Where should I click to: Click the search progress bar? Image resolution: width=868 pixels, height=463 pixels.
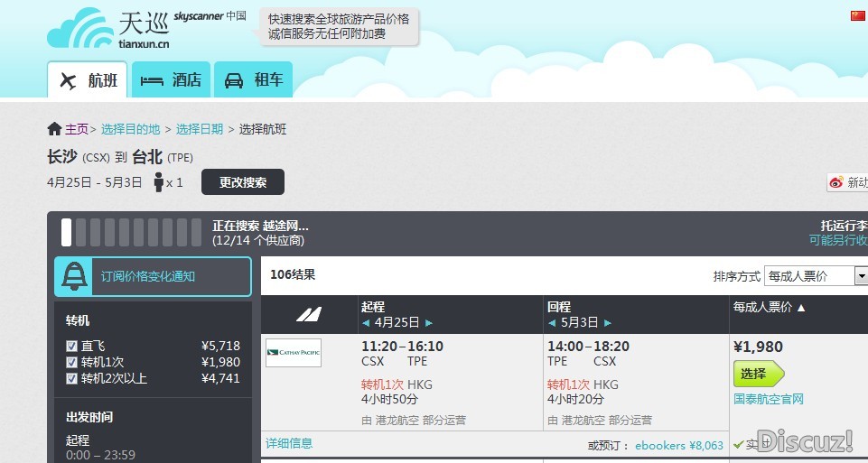131,232
